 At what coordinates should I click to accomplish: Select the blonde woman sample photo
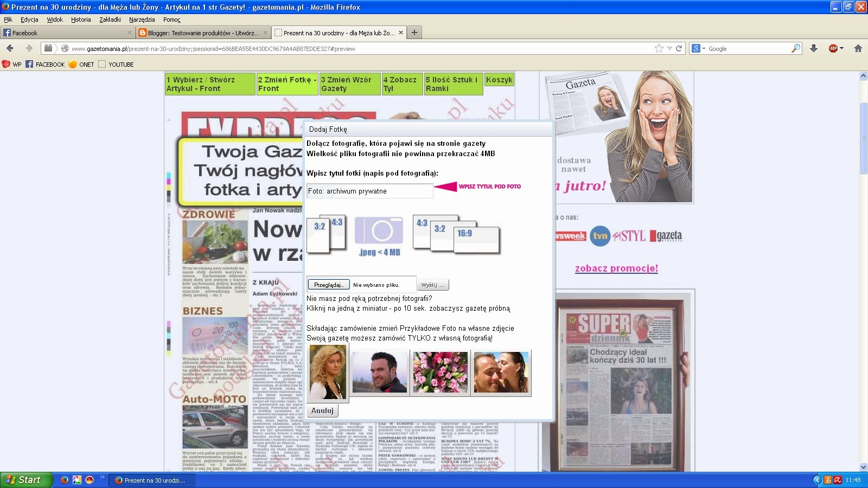328,372
